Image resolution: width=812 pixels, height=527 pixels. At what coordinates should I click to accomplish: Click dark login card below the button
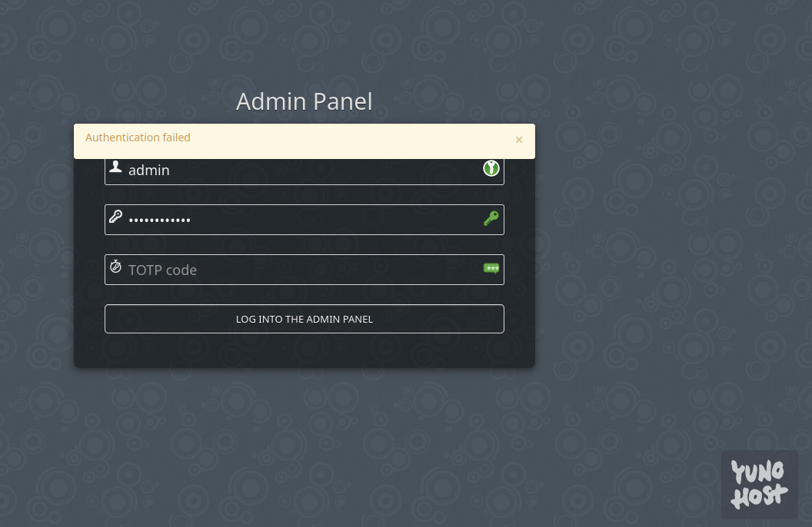pyautogui.click(x=304, y=350)
